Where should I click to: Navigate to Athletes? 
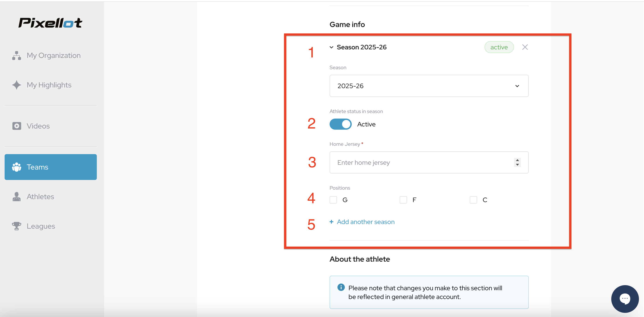[x=51, y=197]
